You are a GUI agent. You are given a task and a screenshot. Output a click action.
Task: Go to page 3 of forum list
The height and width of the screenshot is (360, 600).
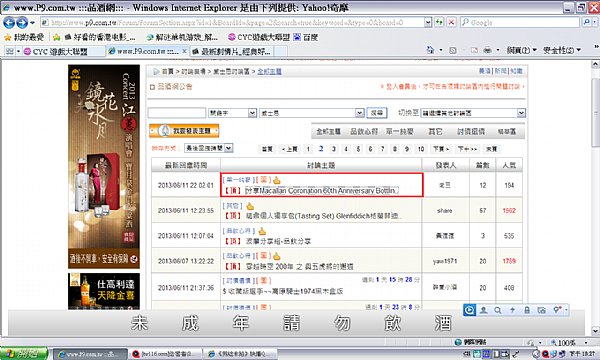pyautogui.click(x=334, y=149)
